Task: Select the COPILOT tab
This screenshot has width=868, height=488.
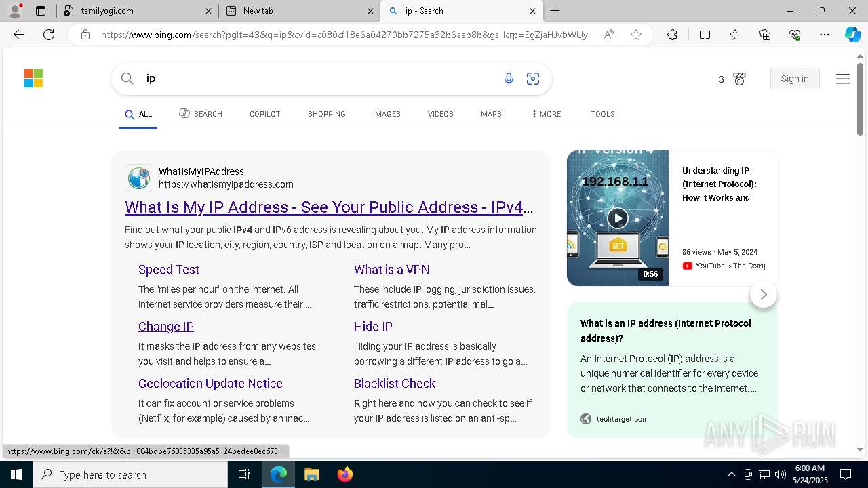Action: point(264,114)
